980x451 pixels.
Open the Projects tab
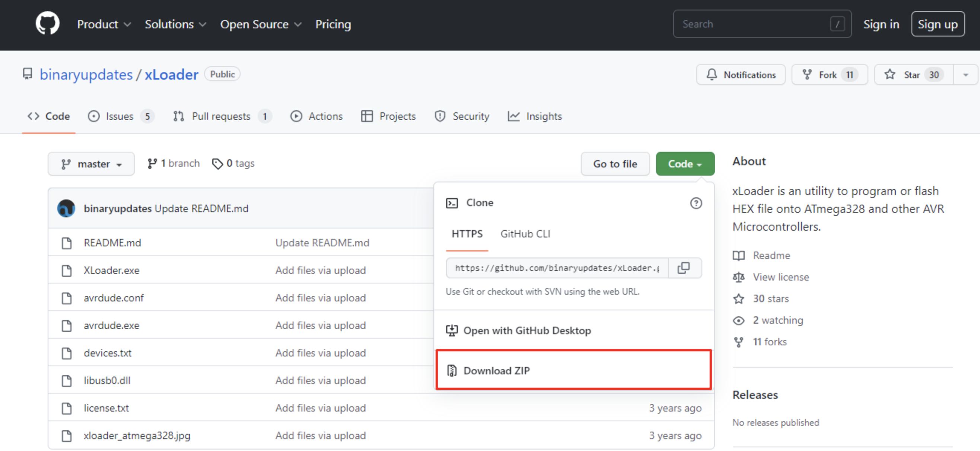(x=388, y=116)
